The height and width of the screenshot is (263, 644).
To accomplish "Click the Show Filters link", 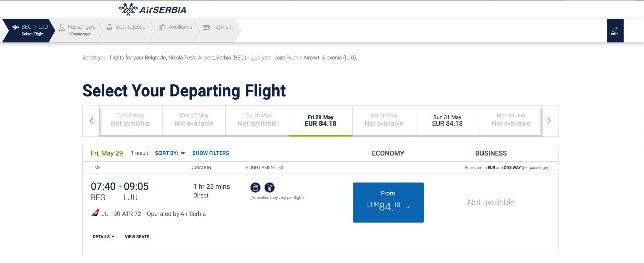I will [x=211, y=153].
